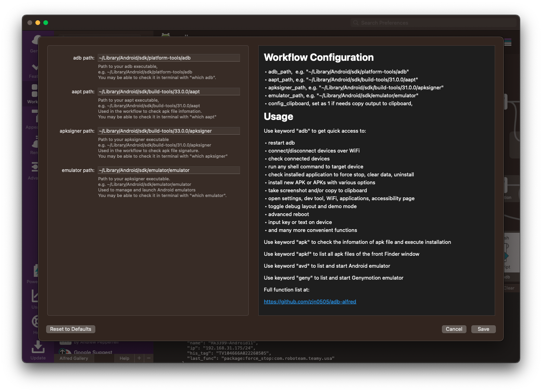Add a new workflow with plus button
The width and height of the screenshot is (542, 392).
pos(139,358)
